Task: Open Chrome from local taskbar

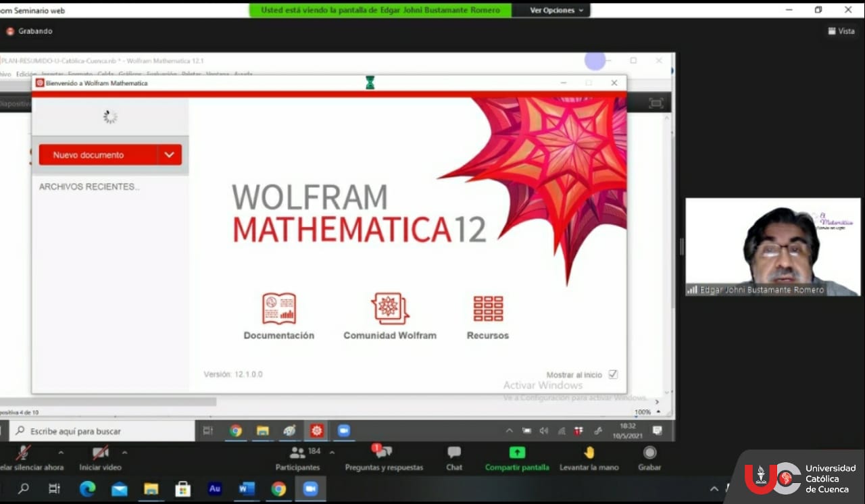Action: (278, 489)
